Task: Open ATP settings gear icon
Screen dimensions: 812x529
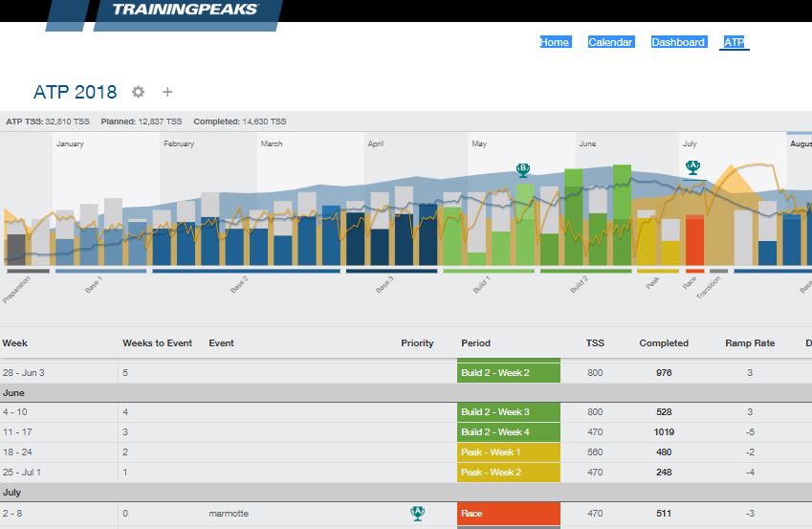Action: click(x=139, y=92)
